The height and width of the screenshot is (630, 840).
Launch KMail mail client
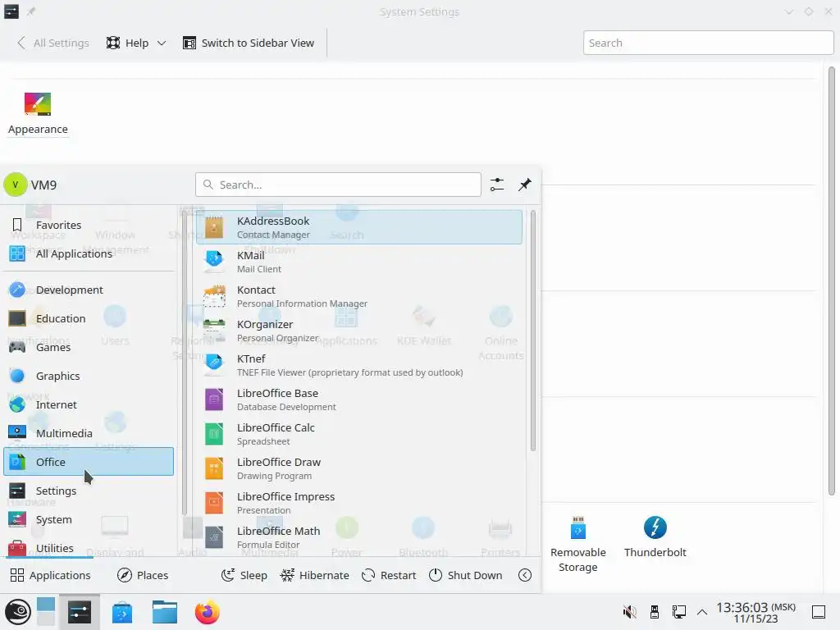coord(359,262)
